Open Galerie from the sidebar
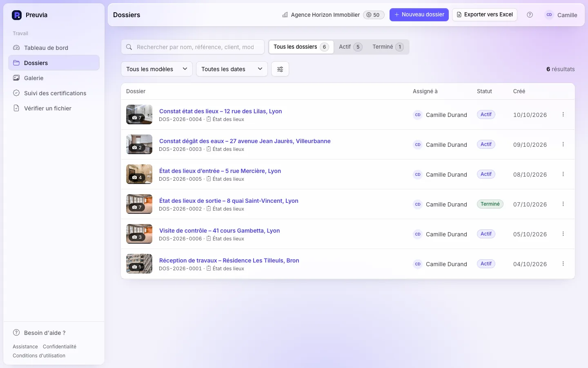The width and height of the screenshot is (588, 368). point(54,78)
